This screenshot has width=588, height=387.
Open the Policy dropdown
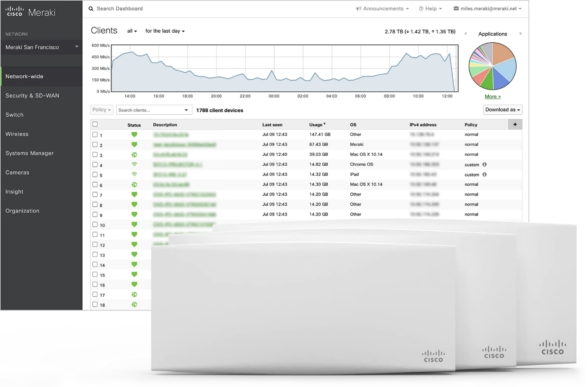pos(102,110)
